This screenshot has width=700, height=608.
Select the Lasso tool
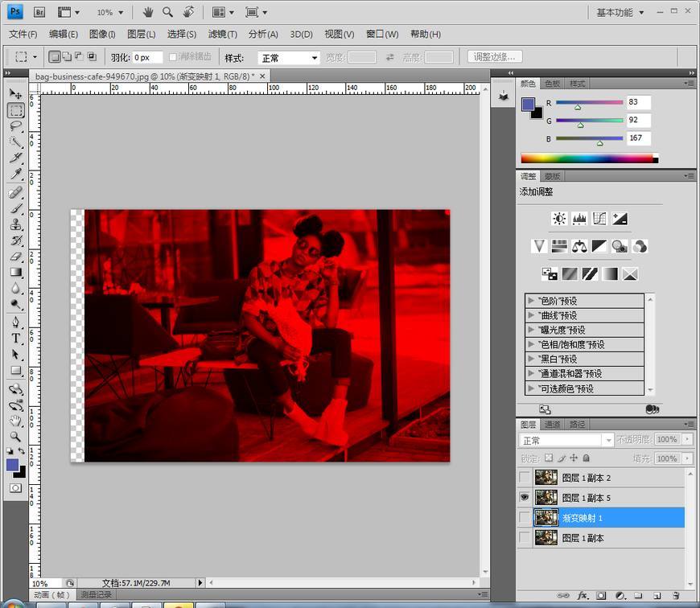[15, 126]
